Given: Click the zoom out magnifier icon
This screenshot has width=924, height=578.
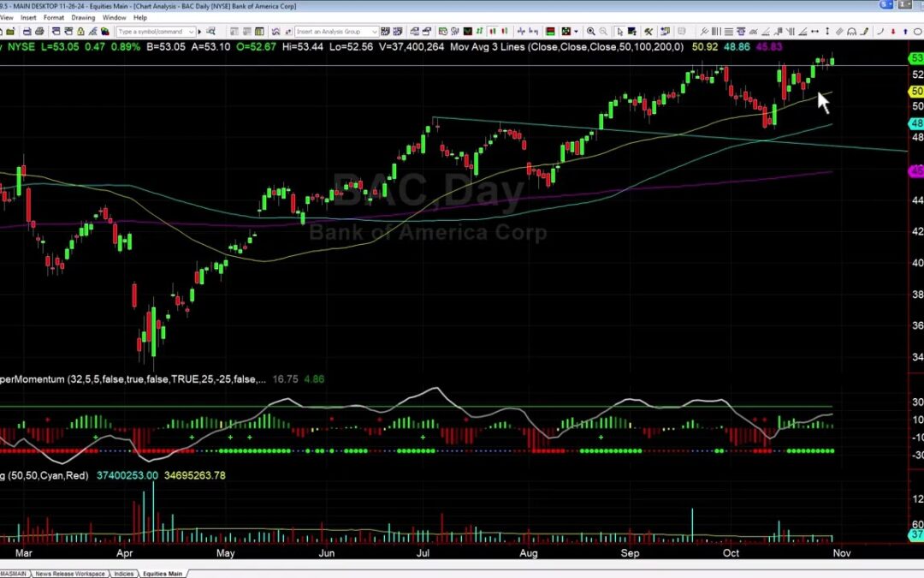Looking at the screenshot, I should coord(604,31).
